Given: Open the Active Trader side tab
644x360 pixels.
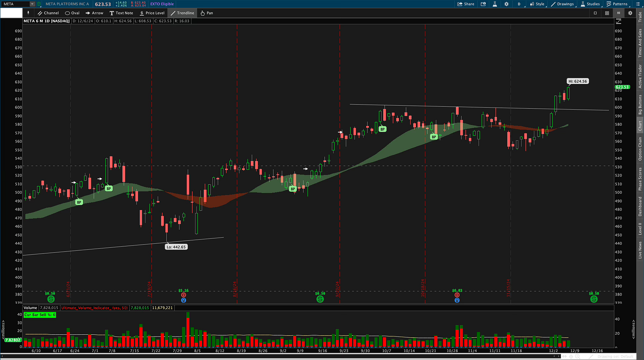Looking at the screenshot, I should (x=640, y=76).
